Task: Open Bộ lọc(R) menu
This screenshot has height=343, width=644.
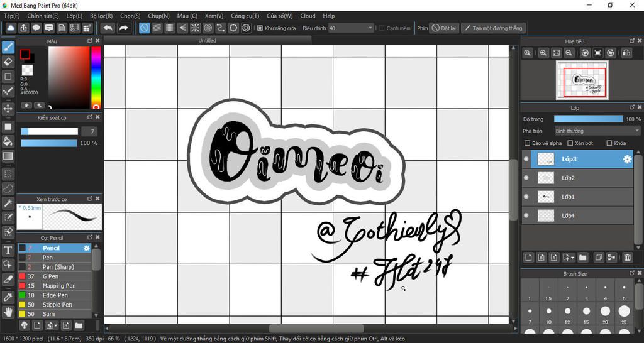Action: (x=101, y=16)
